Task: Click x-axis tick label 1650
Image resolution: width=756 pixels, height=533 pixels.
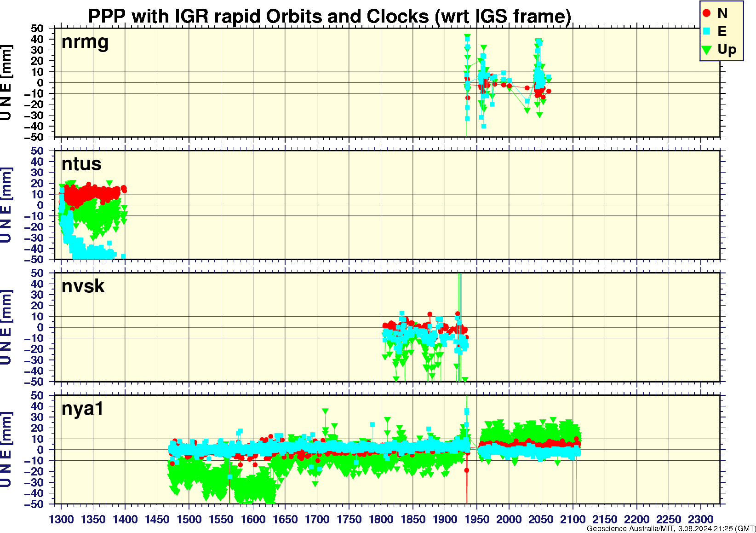Action: [285, 519]
